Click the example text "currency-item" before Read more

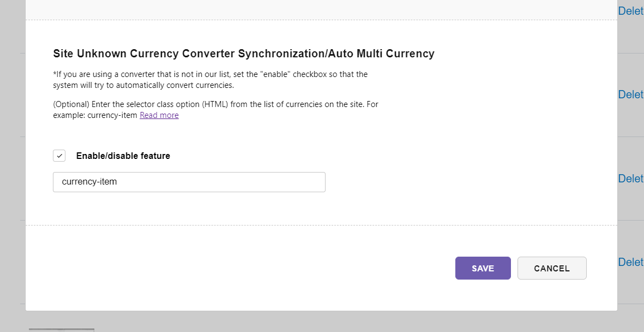pos(112,115)
